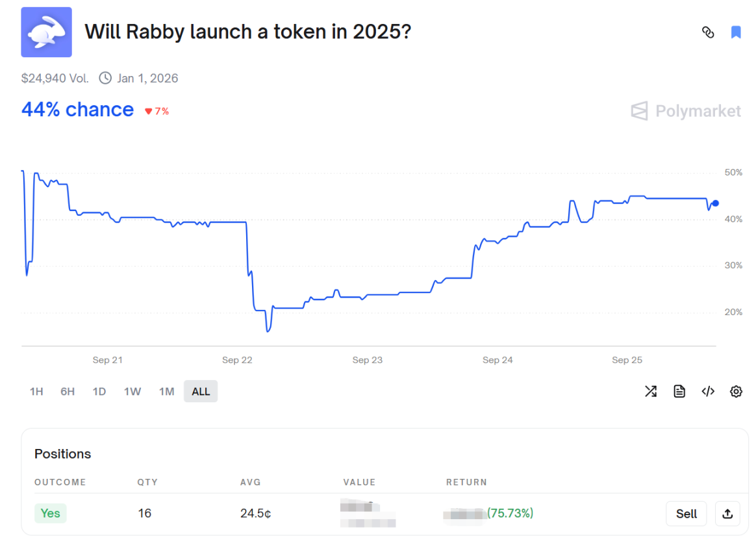
Task: Switch chart to 1D range
Action: click(x=99, y=391)
